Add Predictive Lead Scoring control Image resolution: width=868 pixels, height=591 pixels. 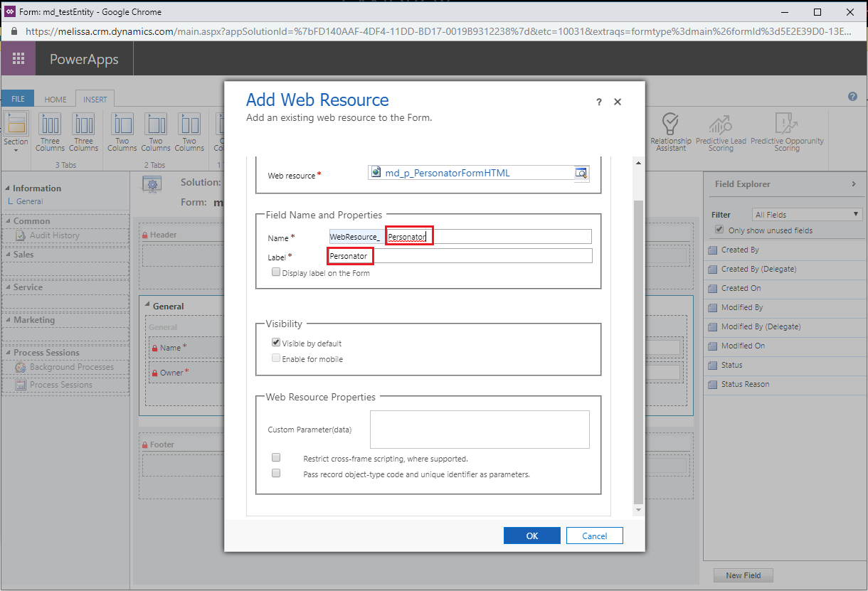tap(721, 132)
